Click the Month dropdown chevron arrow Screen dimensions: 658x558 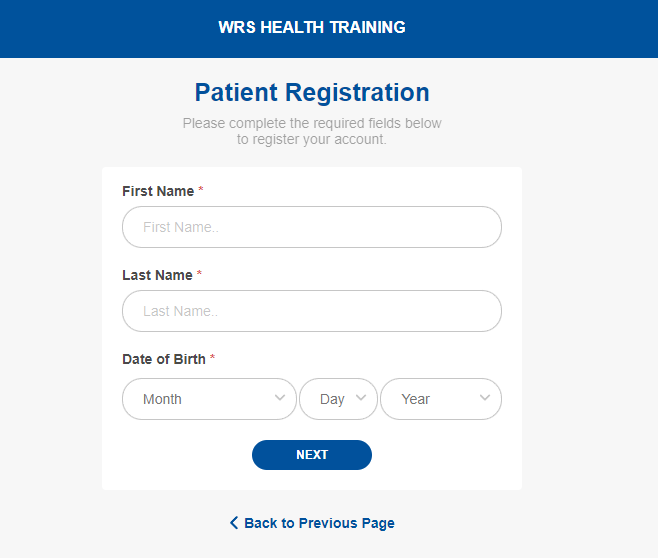point(280,398)
